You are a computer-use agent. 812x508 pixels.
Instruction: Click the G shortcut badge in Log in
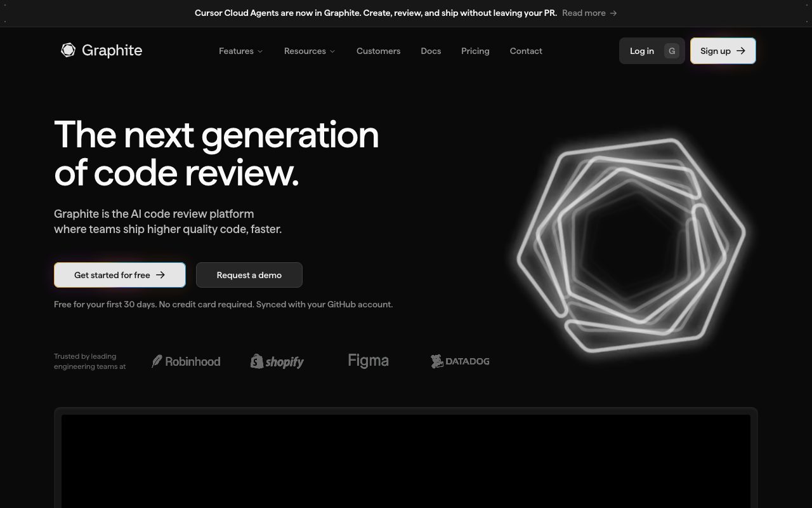(672, 51)
